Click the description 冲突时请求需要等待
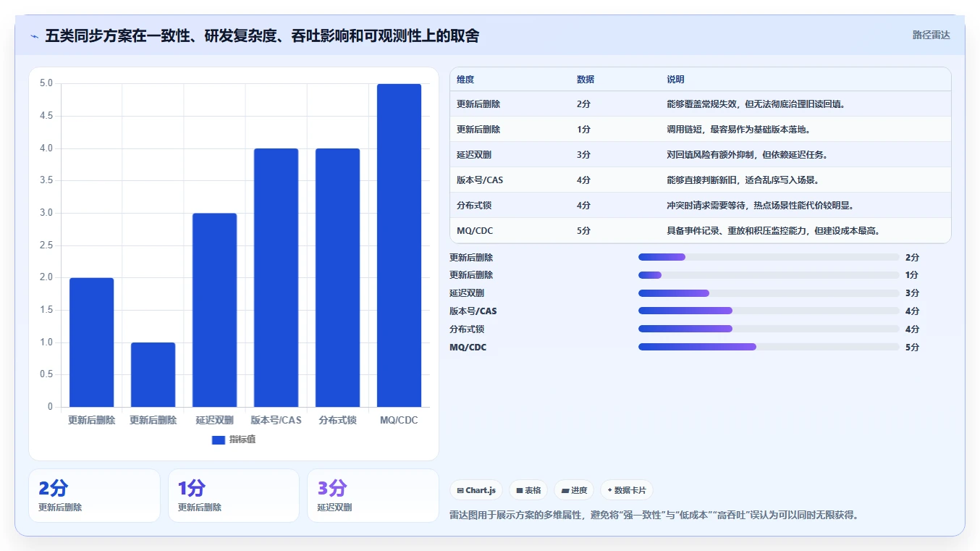The width and height of the screenshot is (980, 551). (x=761, y=206)
